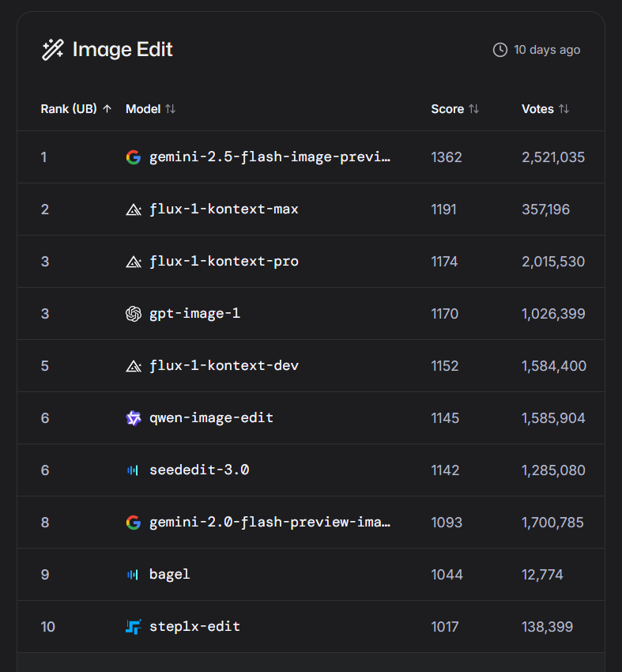
Task: Open the gemini-2.0-flash-preview-image model link
Action: (x=270, y=523)
